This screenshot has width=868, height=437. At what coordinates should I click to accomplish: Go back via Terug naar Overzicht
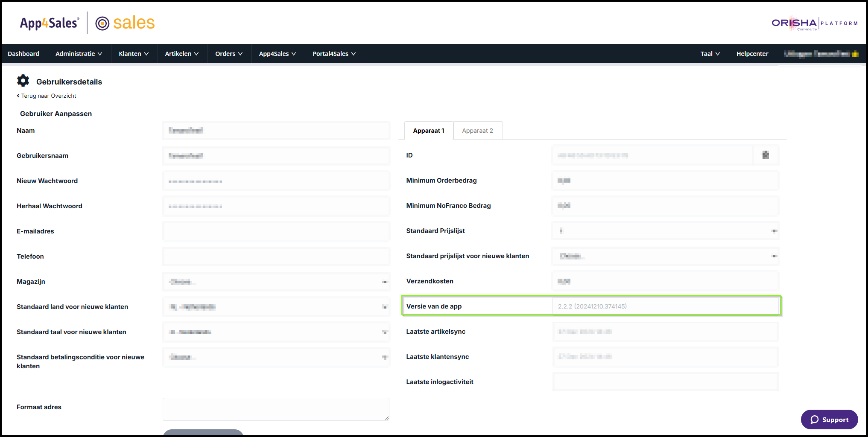47,96
